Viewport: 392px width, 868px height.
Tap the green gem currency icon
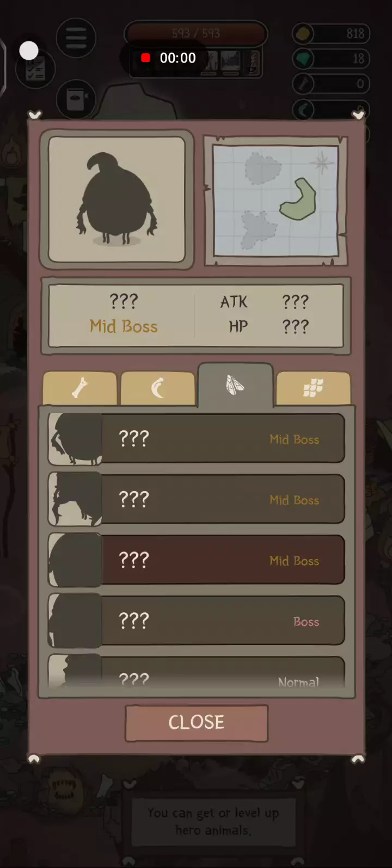tap(304, 59)
